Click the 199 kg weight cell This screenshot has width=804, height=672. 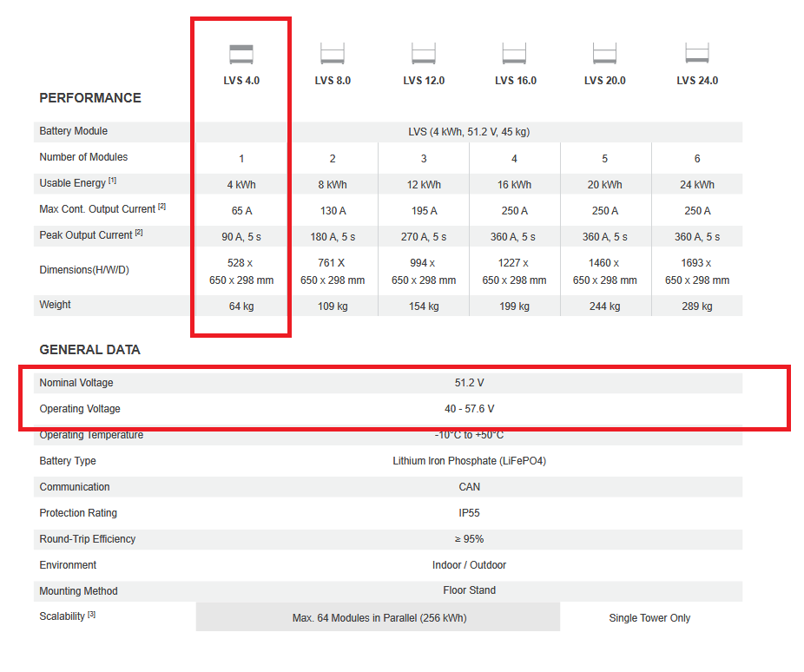514,306
